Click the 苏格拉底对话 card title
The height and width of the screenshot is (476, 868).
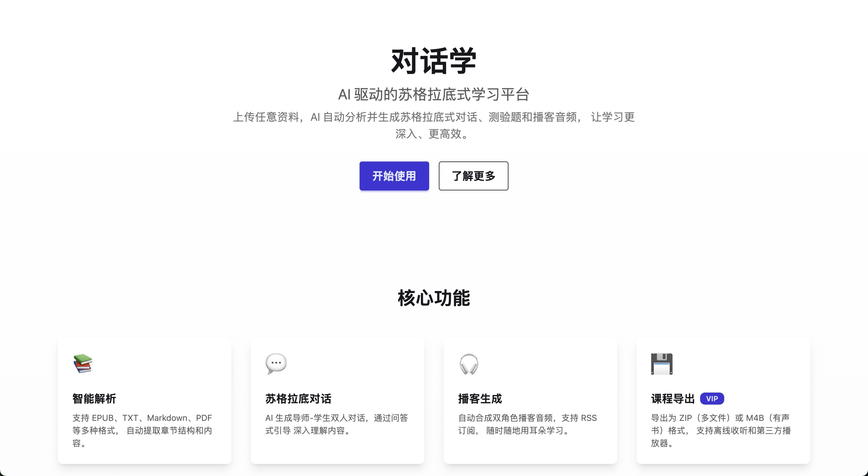coord(298,399)
